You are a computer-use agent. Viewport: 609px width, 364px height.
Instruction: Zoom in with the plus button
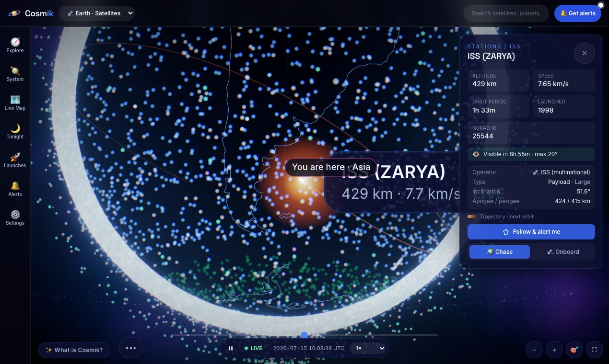pyautogui.click(x=554, y=350)
